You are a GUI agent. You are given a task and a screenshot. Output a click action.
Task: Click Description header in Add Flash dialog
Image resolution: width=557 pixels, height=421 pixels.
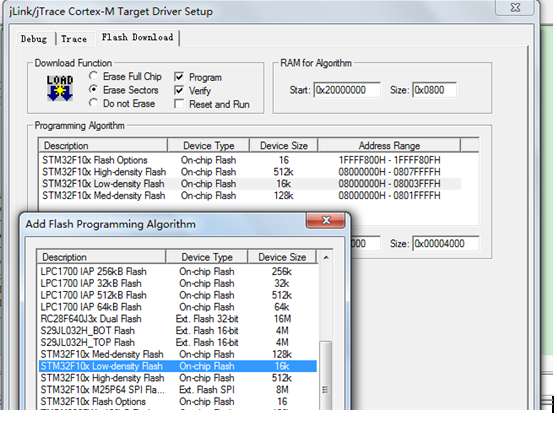(101, 257)
